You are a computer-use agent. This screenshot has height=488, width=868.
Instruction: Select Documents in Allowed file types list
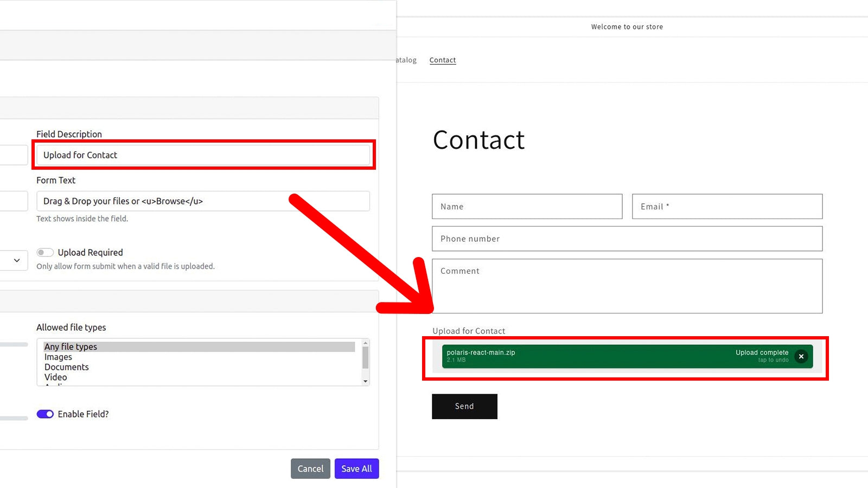[x=66, y=367]
